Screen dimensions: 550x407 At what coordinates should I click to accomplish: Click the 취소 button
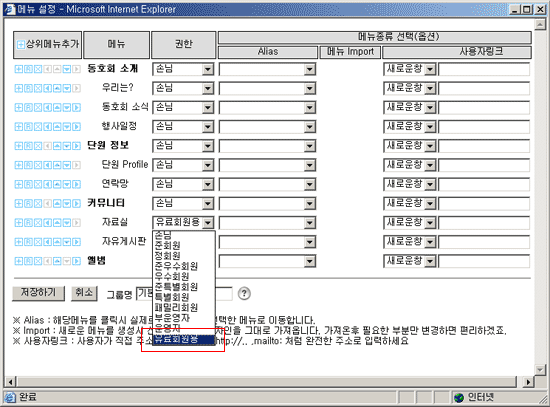coord(84,293)
